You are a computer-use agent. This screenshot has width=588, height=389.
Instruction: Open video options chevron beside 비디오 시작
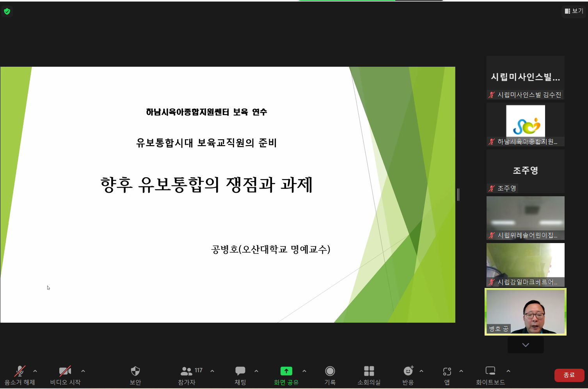(x=83, y=371)
